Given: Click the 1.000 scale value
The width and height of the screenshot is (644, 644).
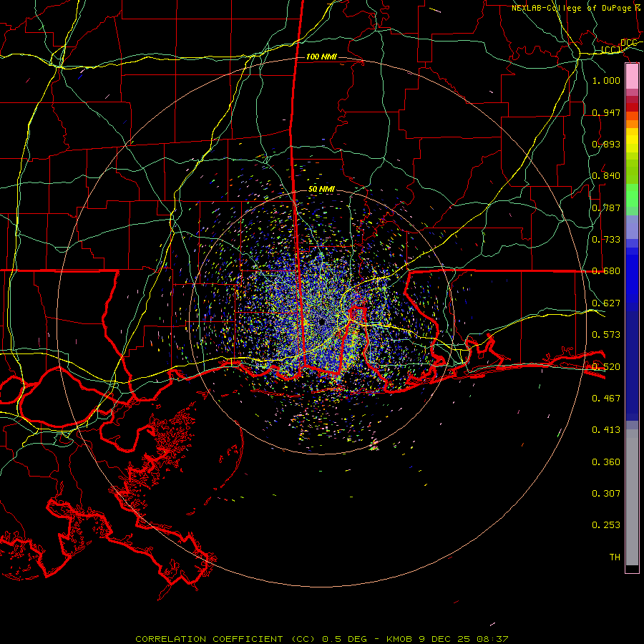Looking at the screenshot, I should point(606,80).
